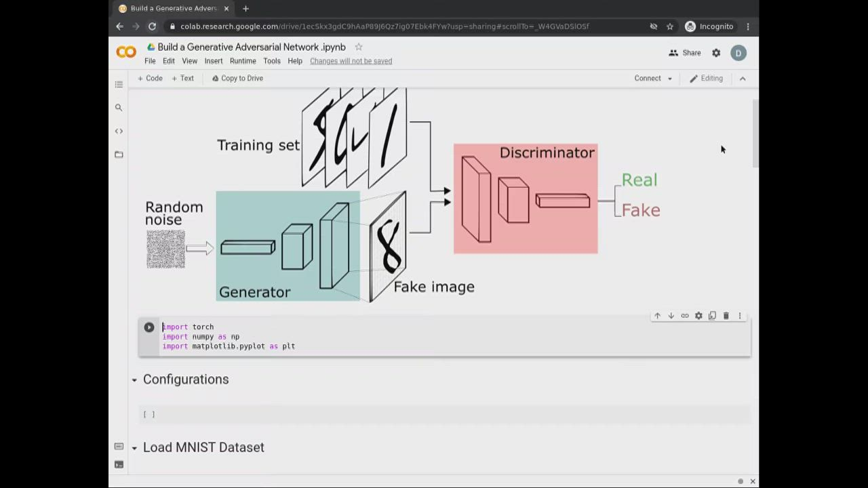Image resolution: width=868 pixels, height=488 pixels.
Task: Close the bottom status bar
Action: tap(752, 481)
